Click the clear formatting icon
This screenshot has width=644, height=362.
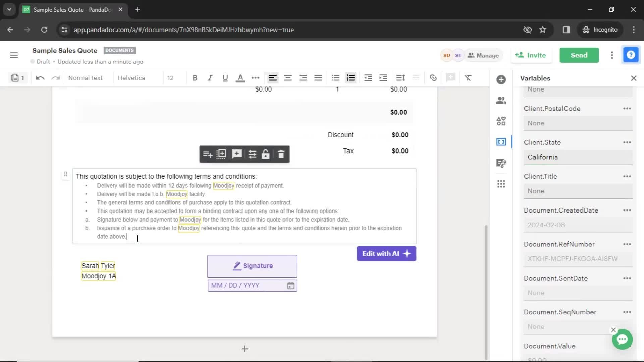coord(468,78)
